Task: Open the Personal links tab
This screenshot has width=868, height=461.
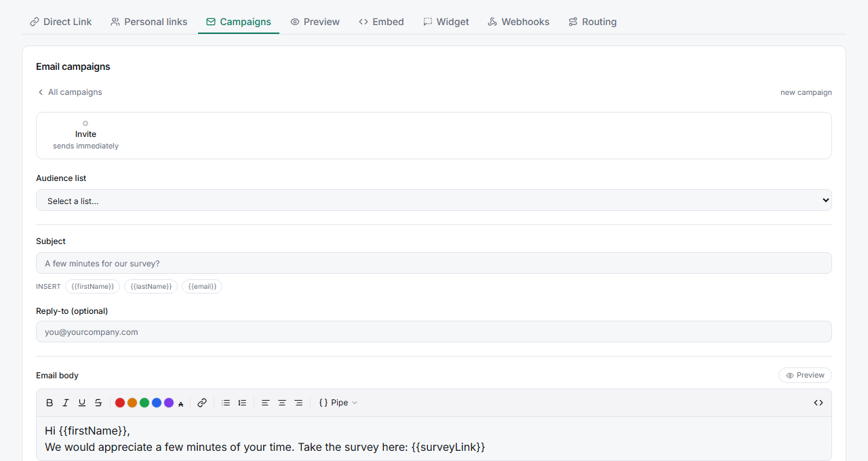Action: (149, 22)
